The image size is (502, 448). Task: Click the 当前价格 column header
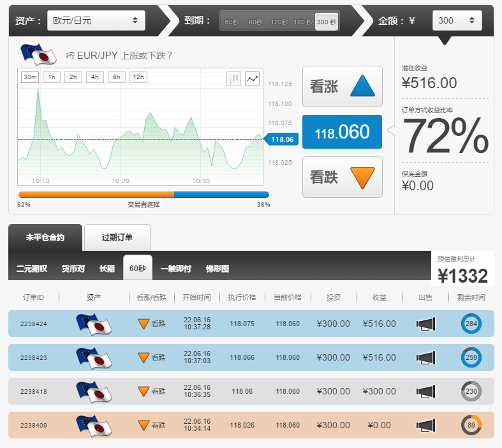(288, 297)
